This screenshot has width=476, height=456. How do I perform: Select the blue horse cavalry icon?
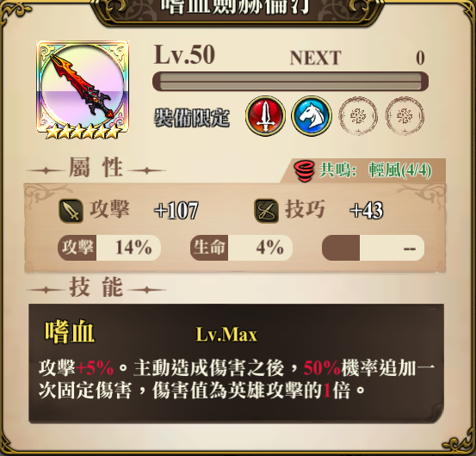312,116
